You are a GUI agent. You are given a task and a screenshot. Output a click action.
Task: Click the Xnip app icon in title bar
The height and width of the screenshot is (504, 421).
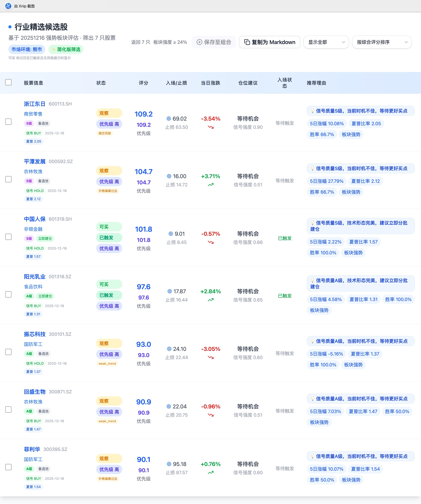coord(8,6)
